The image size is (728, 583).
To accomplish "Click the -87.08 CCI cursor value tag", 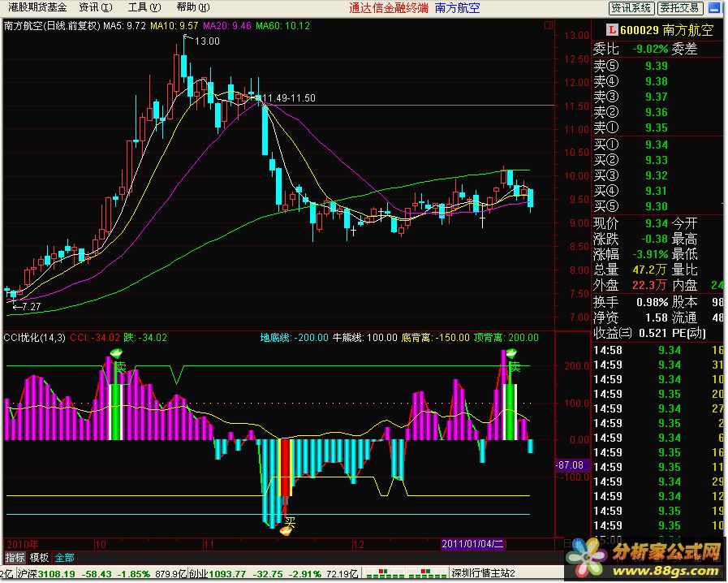I will click(x=571, y=465).
